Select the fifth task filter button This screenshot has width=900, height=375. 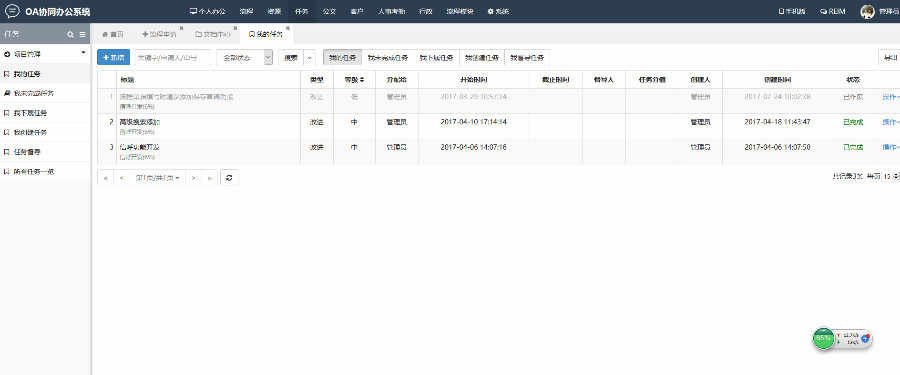click(527, 57)
